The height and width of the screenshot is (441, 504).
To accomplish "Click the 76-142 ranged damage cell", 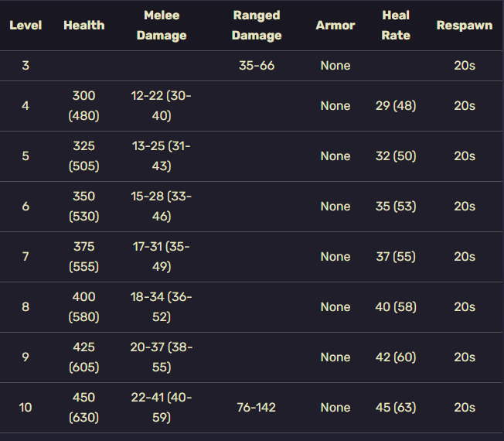I will point(257,407).
